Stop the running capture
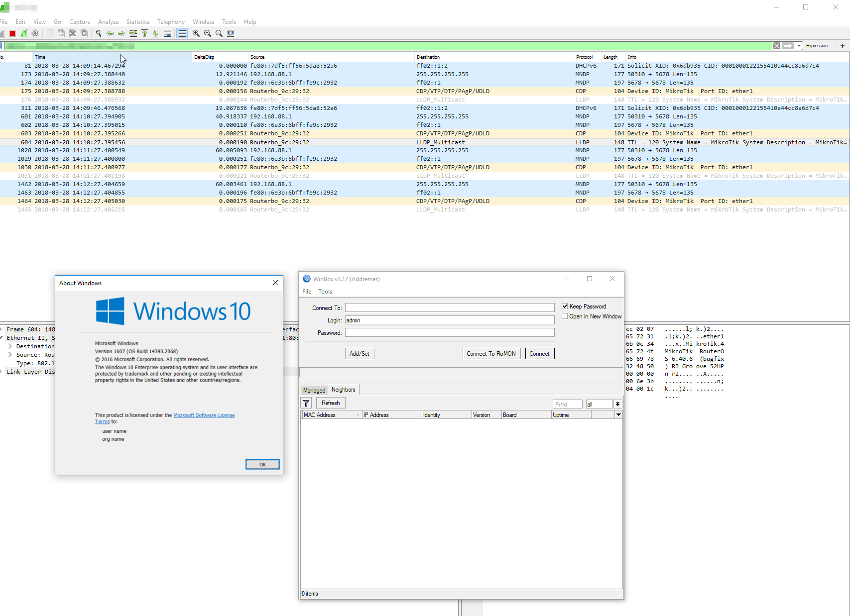The image size is (850, 616). (12, 33)
